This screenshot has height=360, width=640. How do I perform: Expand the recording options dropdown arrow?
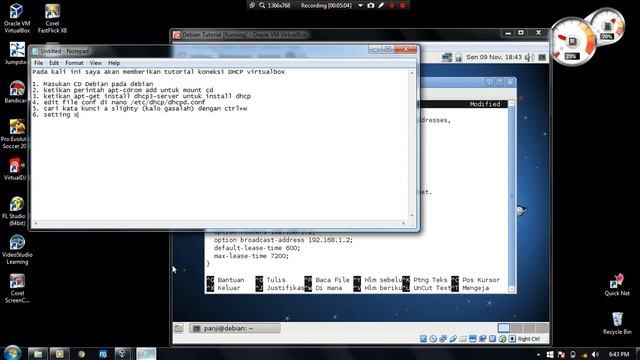point(360,5)
